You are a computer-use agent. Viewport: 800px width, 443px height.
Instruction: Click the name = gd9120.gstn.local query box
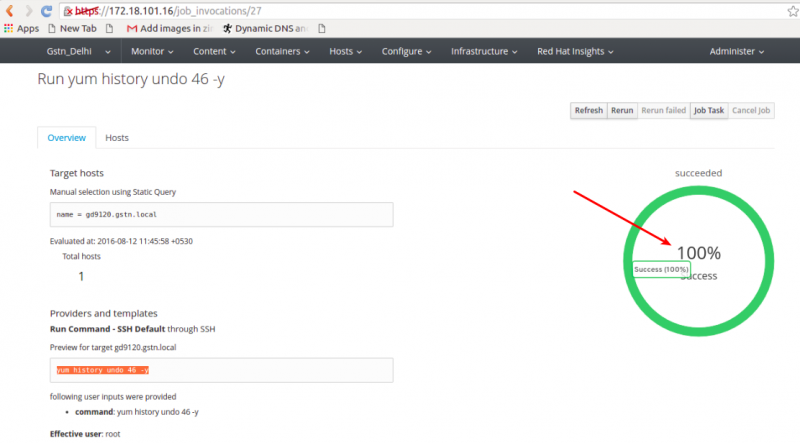point(221,214)
